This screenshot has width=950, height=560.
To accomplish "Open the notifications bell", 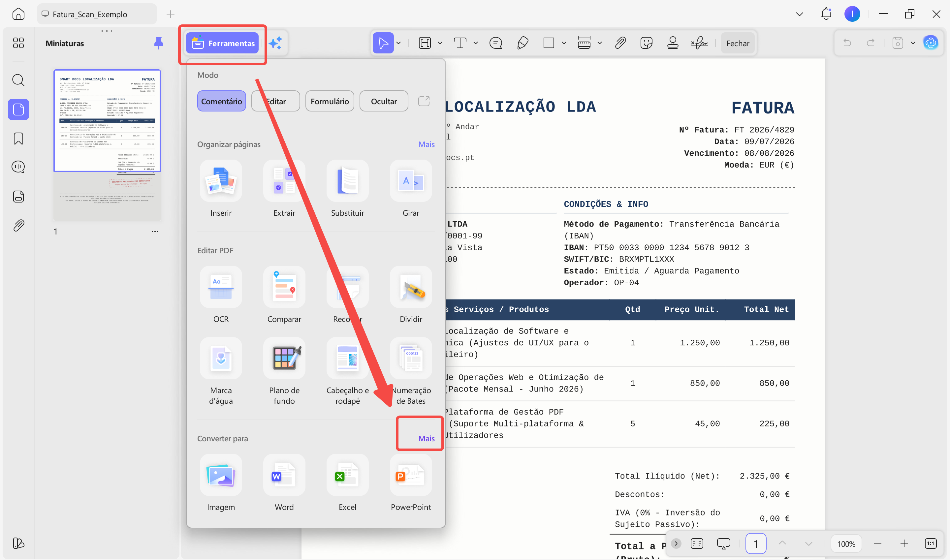I will tap(826, 14).
